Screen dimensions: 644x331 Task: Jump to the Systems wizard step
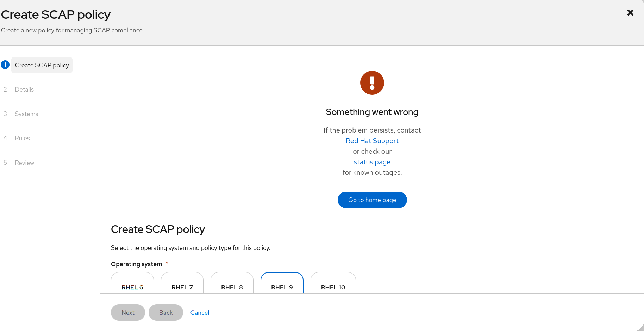[26, 114]
